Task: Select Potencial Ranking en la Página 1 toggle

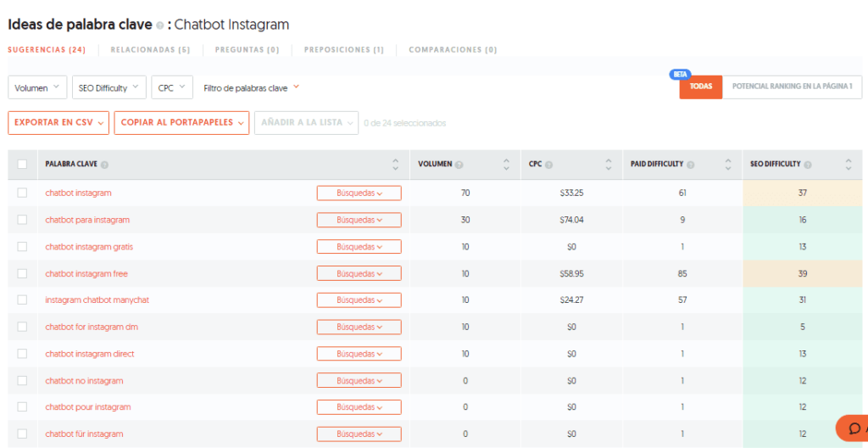Action: click(793, 87)
